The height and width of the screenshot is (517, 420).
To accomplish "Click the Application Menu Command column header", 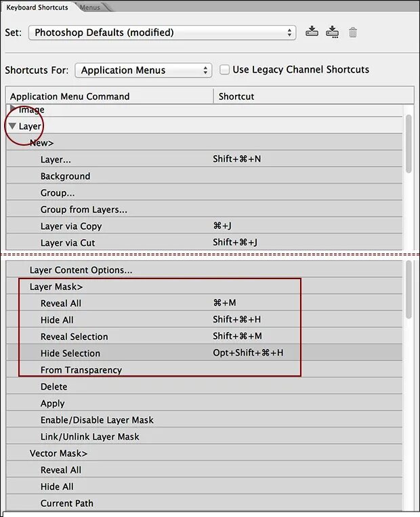I will click(x=110, y=96).
